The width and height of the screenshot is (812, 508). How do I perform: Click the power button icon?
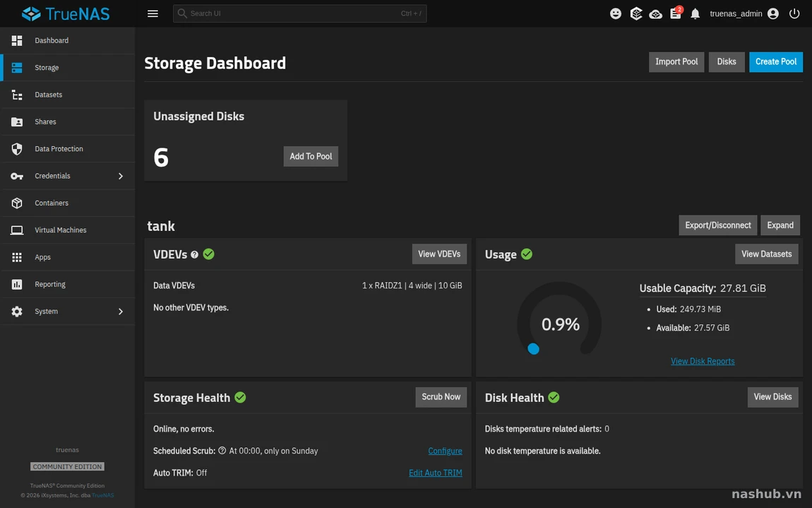[794, 13]
